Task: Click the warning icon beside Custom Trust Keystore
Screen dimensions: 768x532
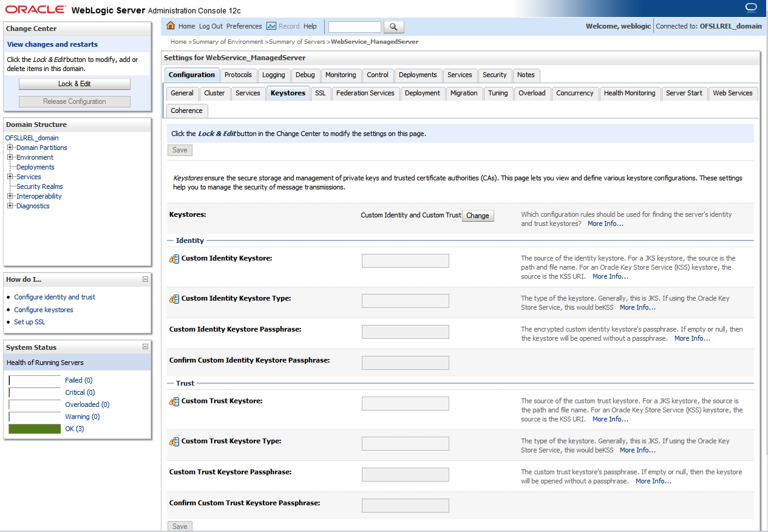Action: 174,402
